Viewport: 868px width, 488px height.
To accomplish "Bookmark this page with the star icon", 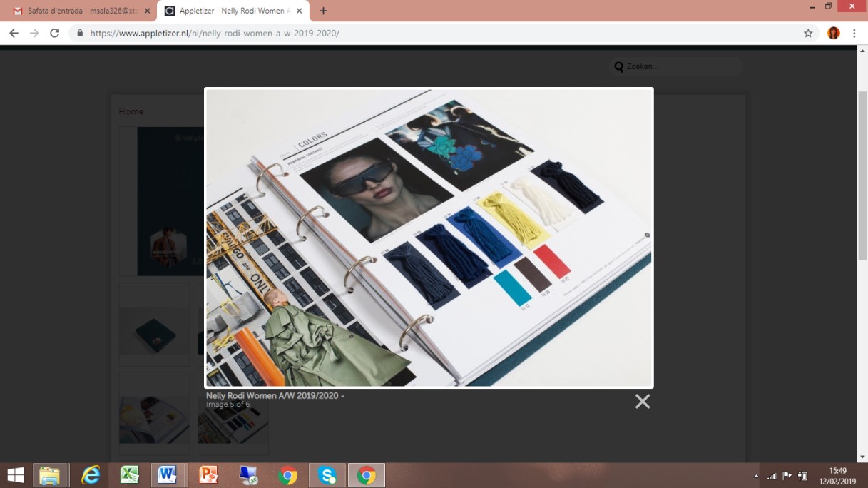I will tap(808, 33).
